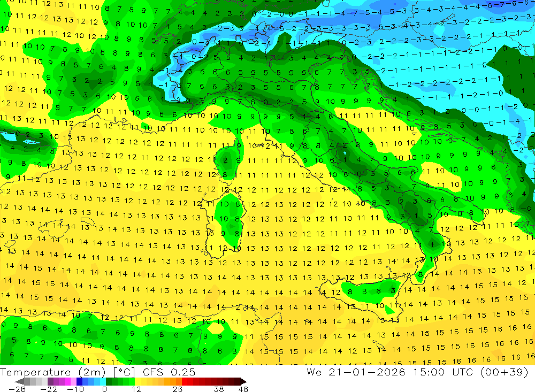The image size is (535, 392).
Task: Click the '-28' legend label
Action: tap(17, 389)
